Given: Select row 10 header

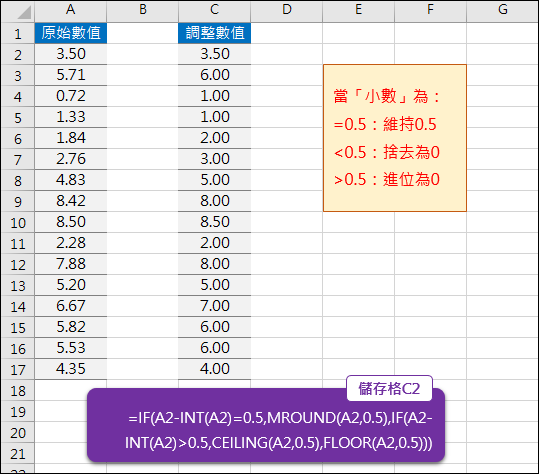Looking at the screenshot, I should pos(18,222).
